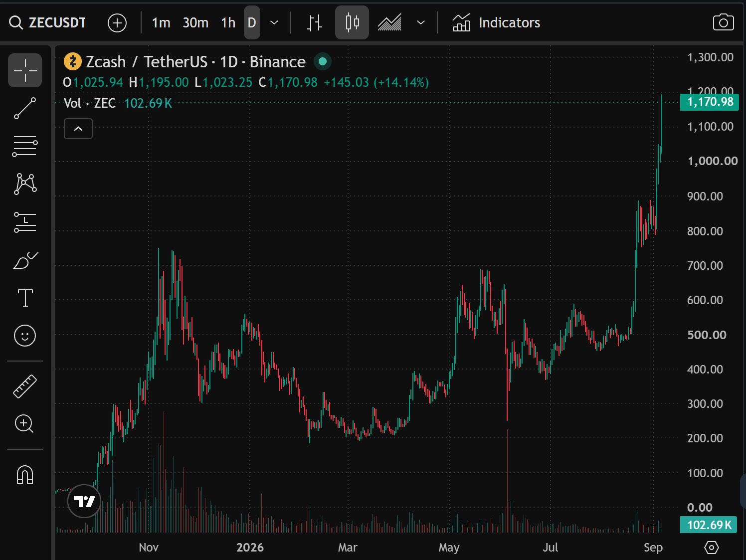
Task: Click the Zcash coin logo
Action: tap(73, 62)
